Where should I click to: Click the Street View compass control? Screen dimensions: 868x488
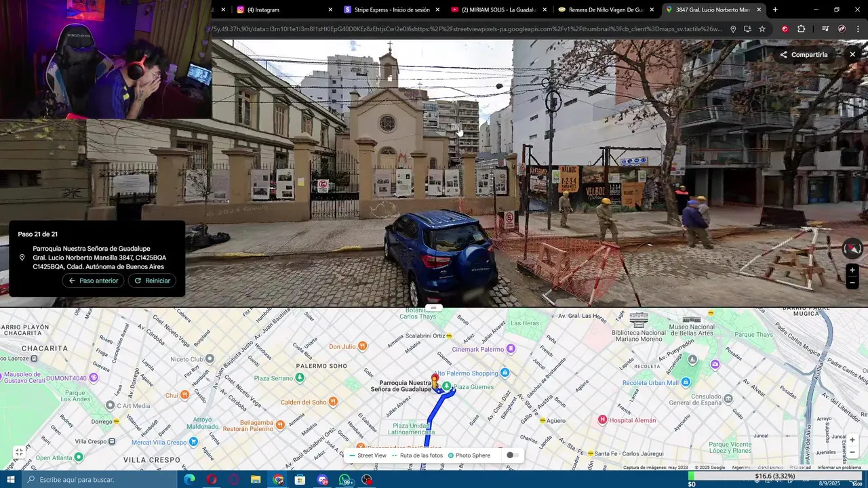tap(852, 249)
